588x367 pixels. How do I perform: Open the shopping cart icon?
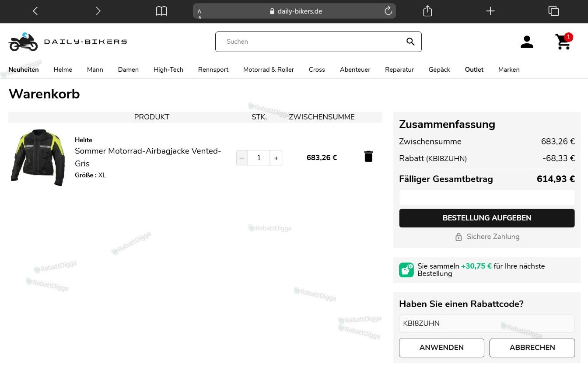pyautogui.click(x=563, y=42)
